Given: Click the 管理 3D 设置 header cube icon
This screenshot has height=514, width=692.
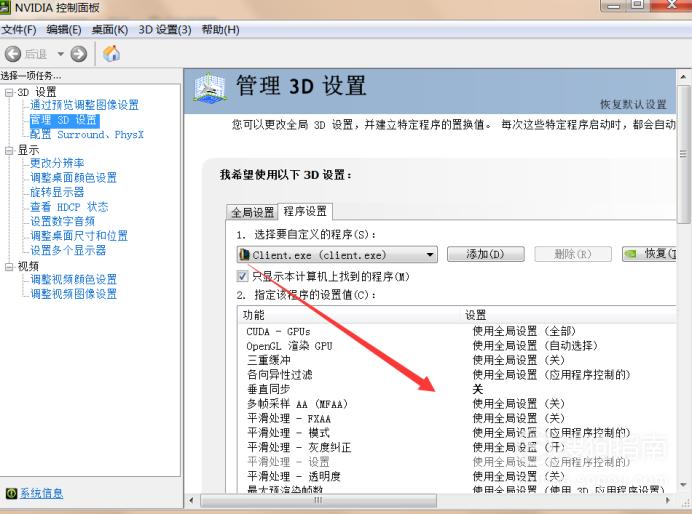Looking at the screenshot, I should coord(210,89).
